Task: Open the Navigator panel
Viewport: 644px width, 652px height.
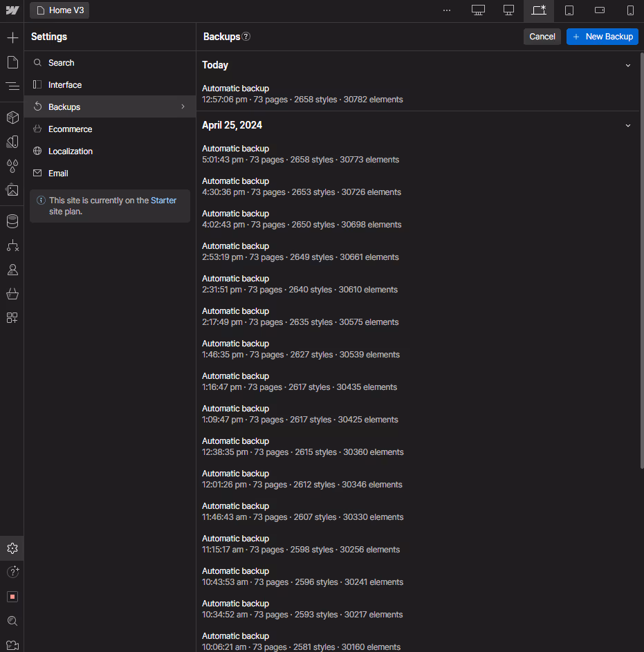Action: point(12,86)
